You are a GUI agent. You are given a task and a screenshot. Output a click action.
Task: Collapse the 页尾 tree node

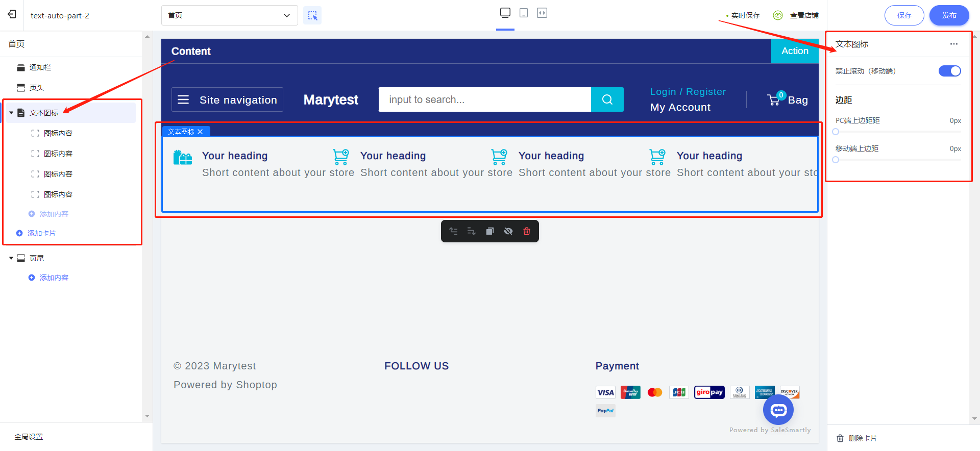click(11, 258)
